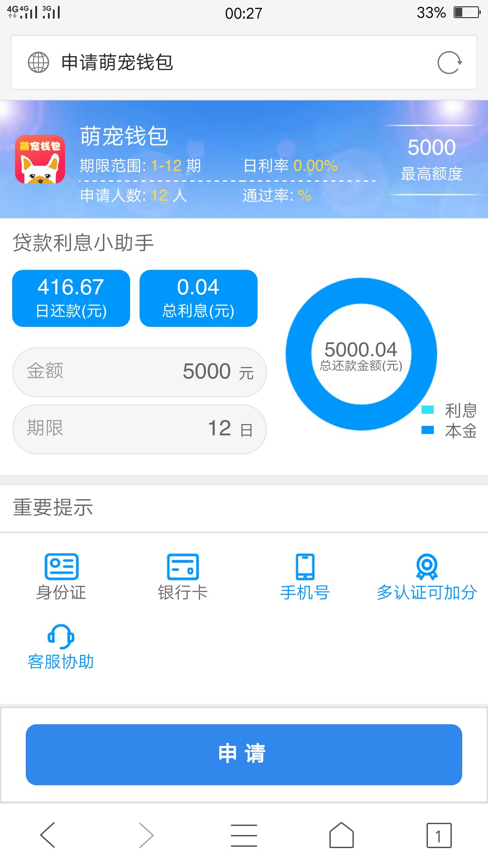Tap the 重要提示 heading
Viewport: 488px width, 868px height.
[x=53, y=507]
